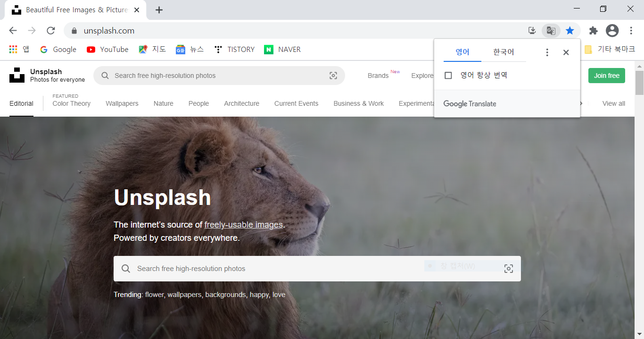Open the Business & Work topic
Screen dimensions: 644x339
click(358, 103)
